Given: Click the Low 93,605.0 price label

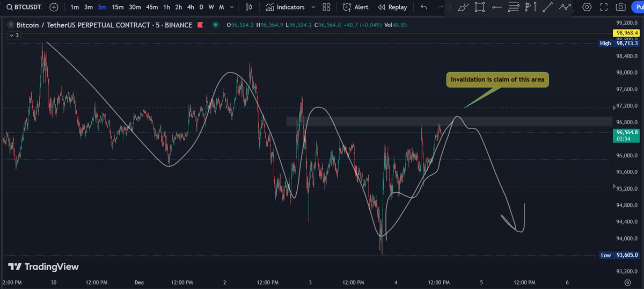Looking at the screenshot, I should click(x=619, y=255).
